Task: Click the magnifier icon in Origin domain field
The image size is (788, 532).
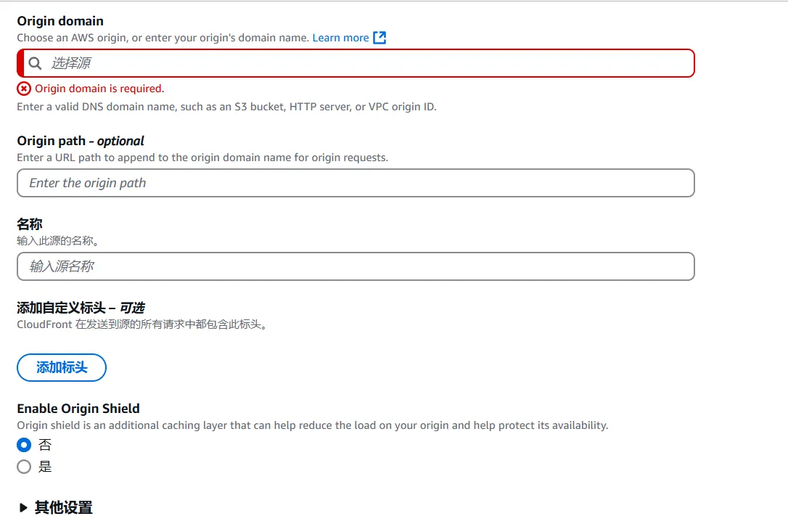Action: [35, 63]
